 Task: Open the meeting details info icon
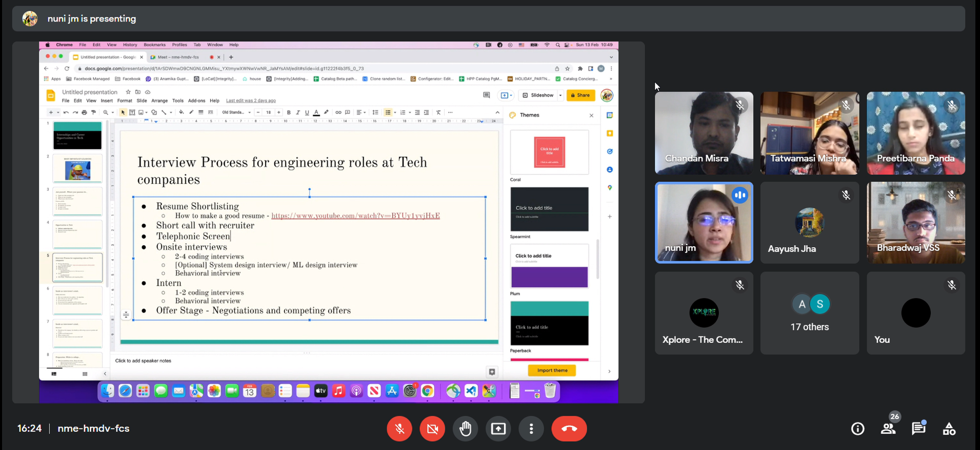(x=857, y=428)
